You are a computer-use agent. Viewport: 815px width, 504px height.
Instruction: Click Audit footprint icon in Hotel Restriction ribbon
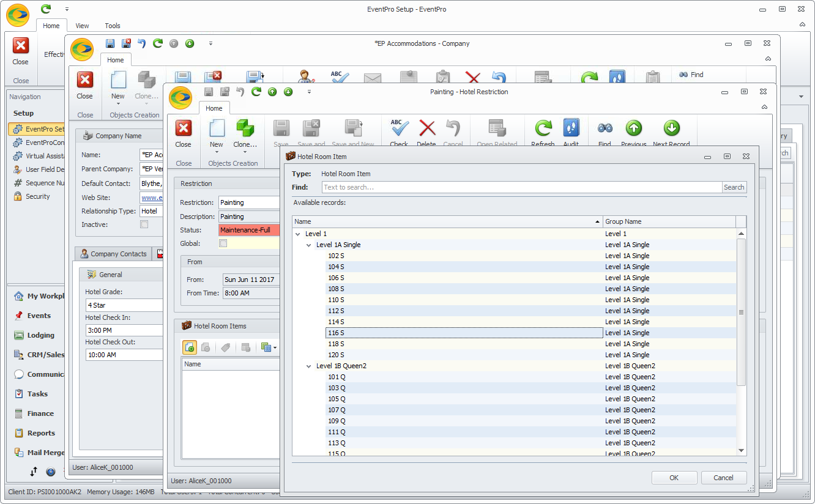click(x=571, y=128)
